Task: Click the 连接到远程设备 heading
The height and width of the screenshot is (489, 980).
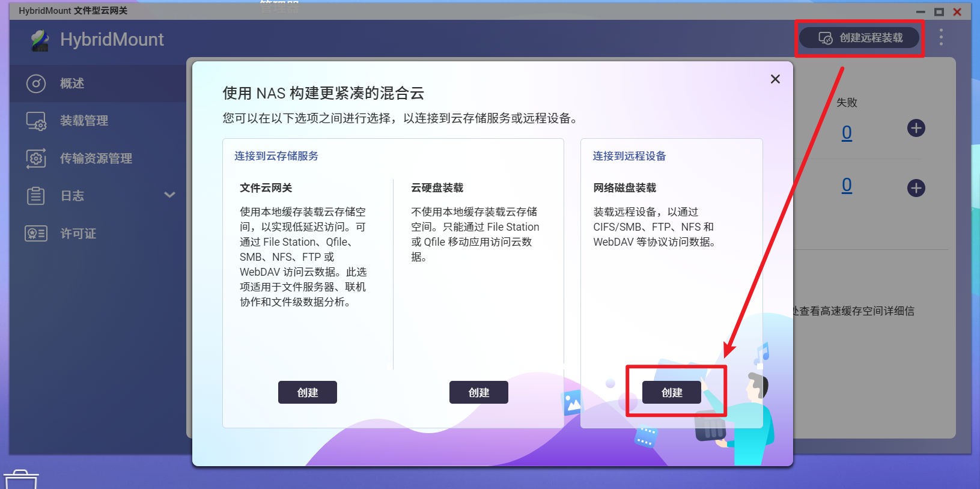Action: (x=629, y=156)
